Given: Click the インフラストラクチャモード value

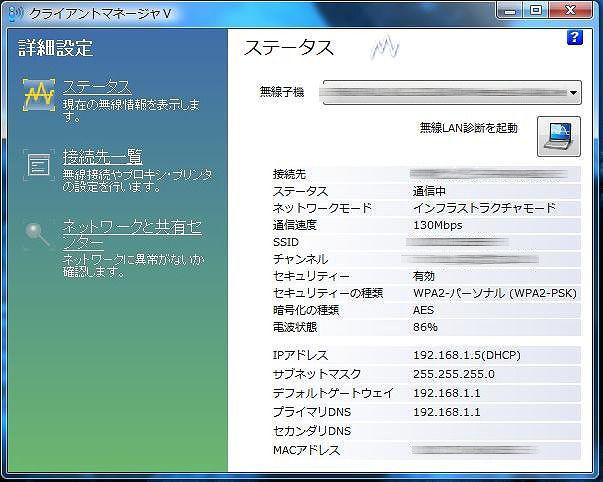Looking at the screenshot, I should (x=485, y=208).
